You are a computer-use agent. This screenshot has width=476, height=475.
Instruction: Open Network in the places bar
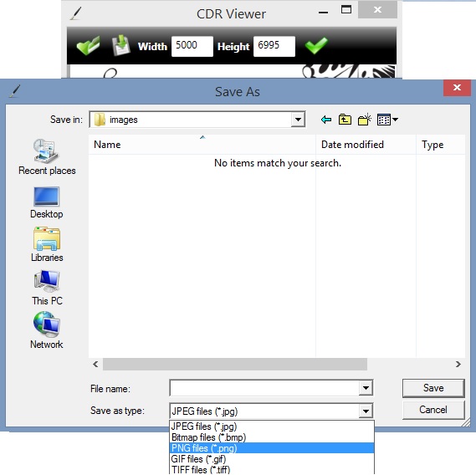coord(47,330)
